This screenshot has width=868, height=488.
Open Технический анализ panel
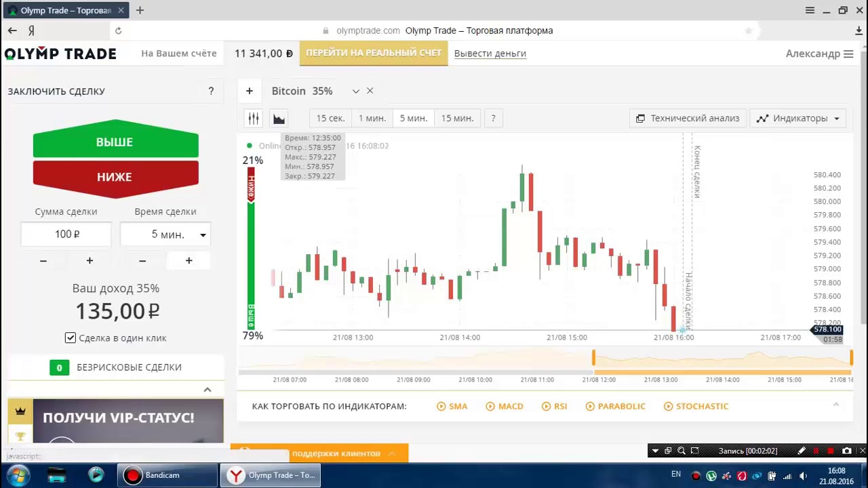688,118
